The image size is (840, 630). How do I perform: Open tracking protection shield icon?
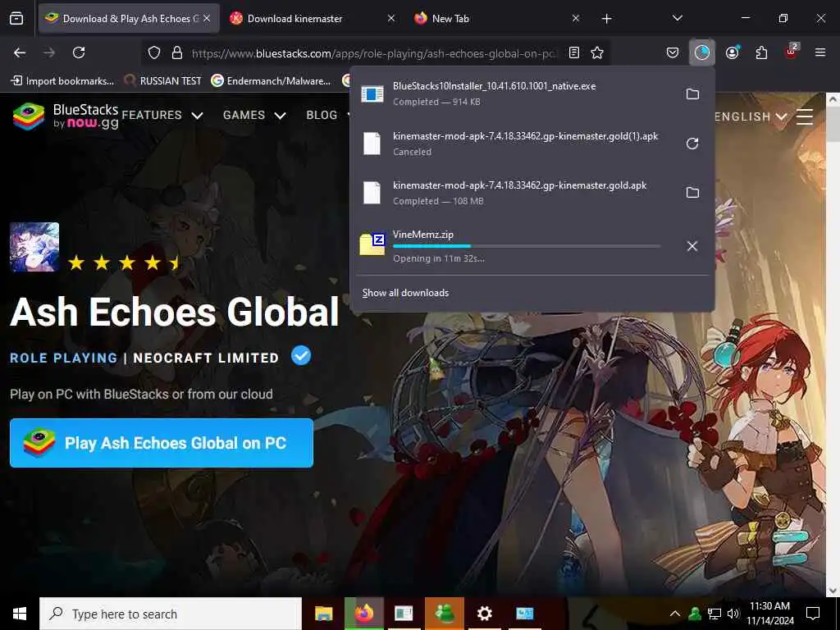[x=154, y=52]
